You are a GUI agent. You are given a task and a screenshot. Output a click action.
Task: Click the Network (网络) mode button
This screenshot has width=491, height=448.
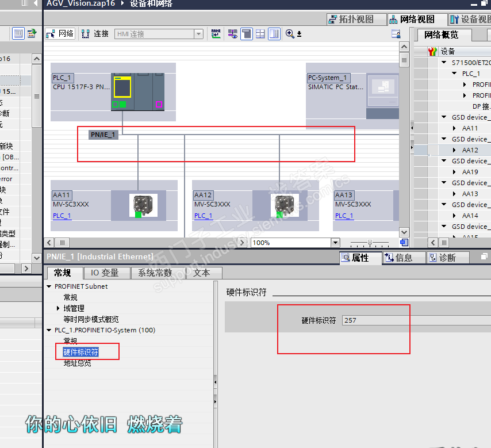pos(60,33)
